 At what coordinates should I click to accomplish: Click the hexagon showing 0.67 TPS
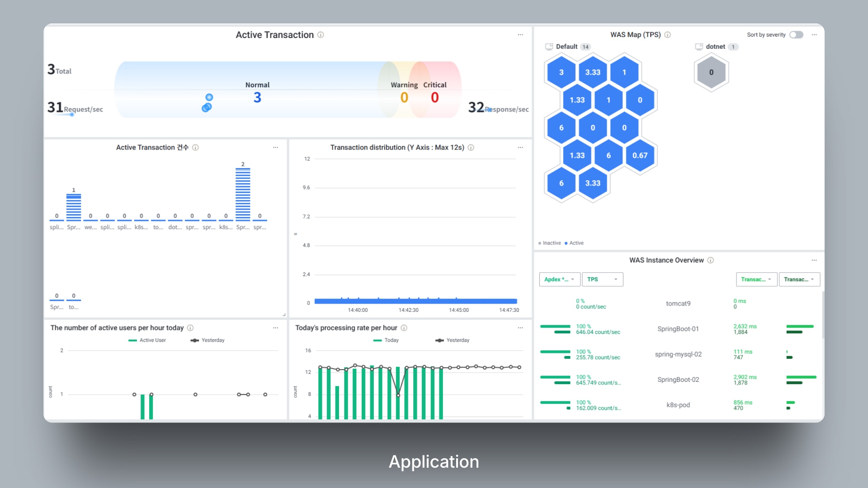(640, 155)
